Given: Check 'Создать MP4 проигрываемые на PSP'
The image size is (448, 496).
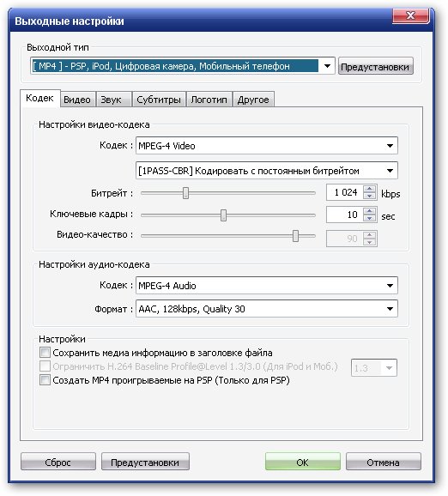Looking at the screenshot, I should (x=45, y=379).
